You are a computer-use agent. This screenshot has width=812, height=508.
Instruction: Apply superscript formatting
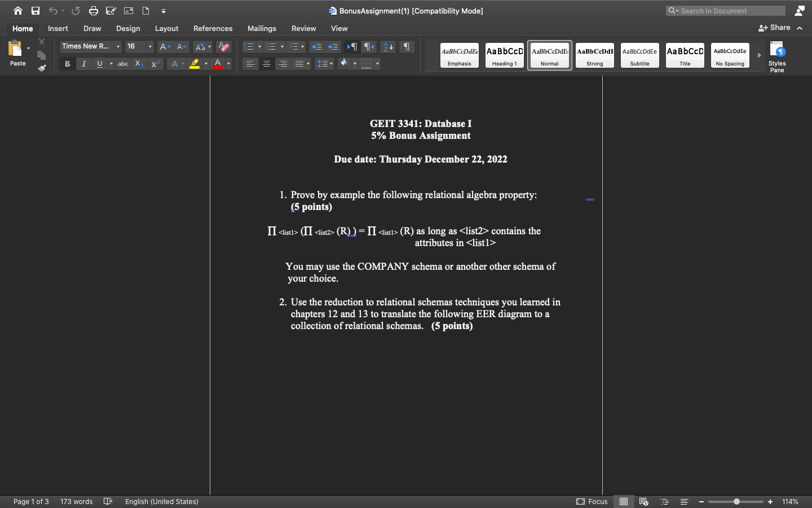[155, 64]
